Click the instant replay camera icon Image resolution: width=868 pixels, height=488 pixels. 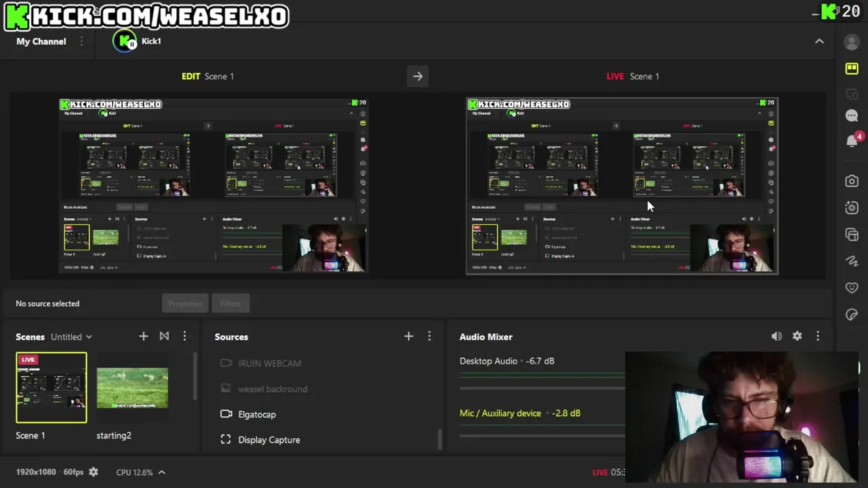852,207
